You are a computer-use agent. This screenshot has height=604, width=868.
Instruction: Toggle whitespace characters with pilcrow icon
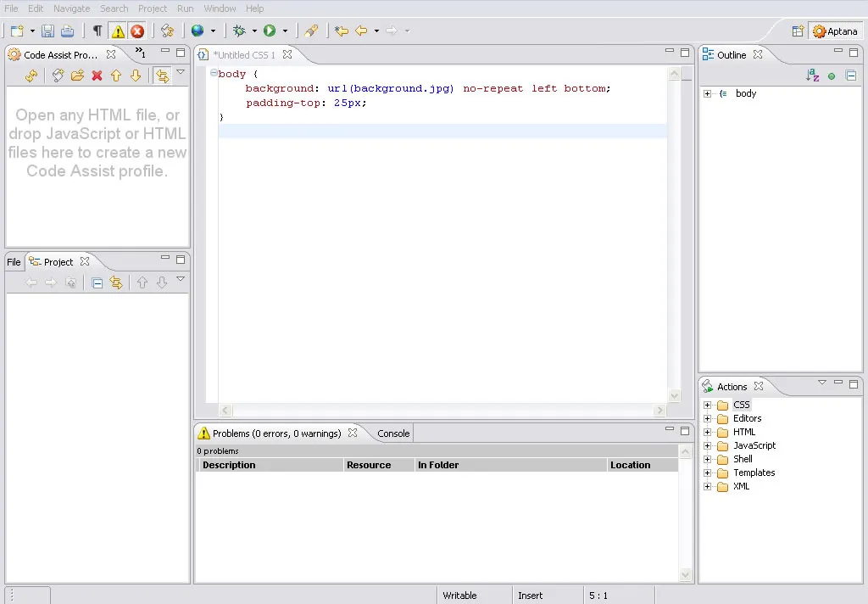click(x=97, y=31)
